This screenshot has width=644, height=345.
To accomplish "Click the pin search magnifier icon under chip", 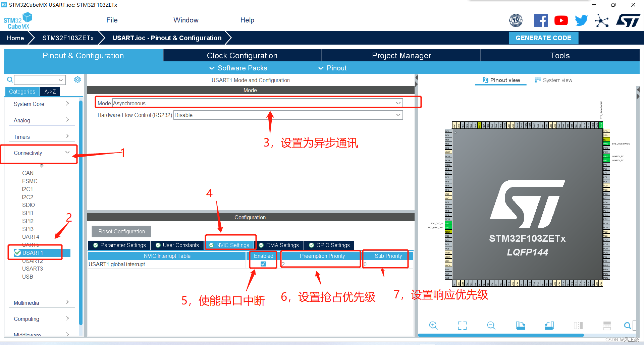I will [628, 325].
